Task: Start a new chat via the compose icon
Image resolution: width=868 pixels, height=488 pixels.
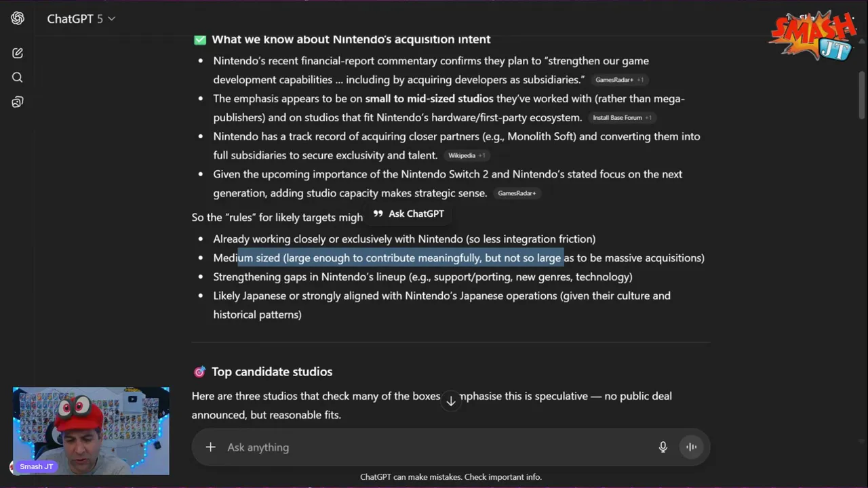Action: click(x=18, y=53)
